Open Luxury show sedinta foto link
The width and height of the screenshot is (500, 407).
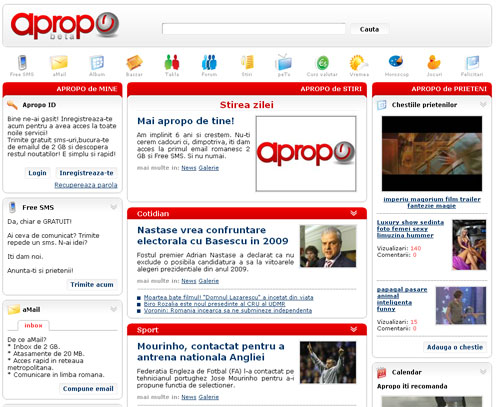[410, 229]
